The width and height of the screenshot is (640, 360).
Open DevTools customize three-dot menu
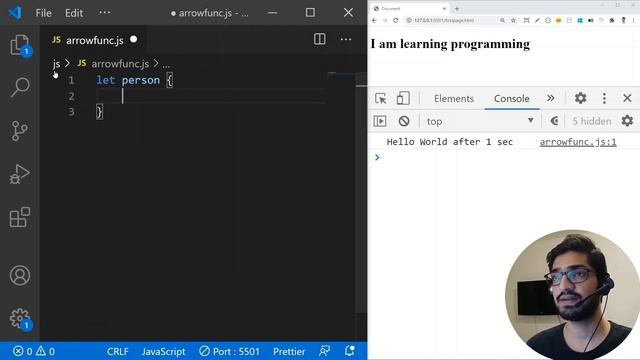pos(604,98)
